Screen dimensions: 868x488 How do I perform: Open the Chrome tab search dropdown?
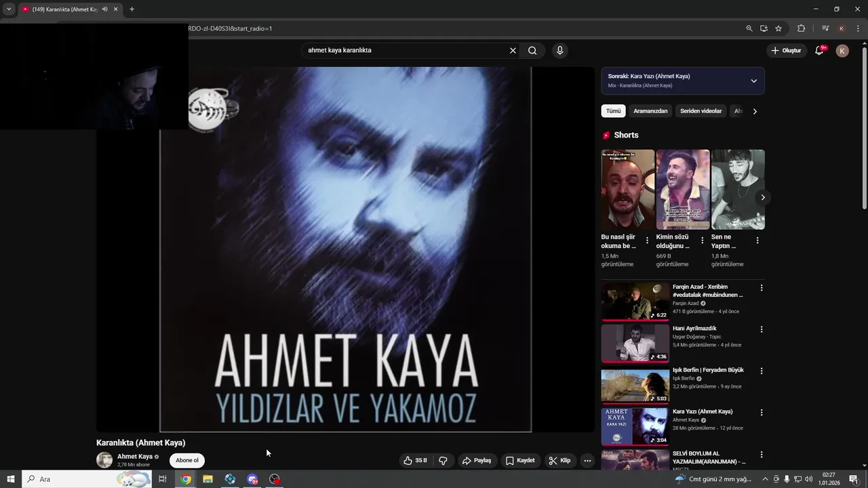click(x=9, y=9)
